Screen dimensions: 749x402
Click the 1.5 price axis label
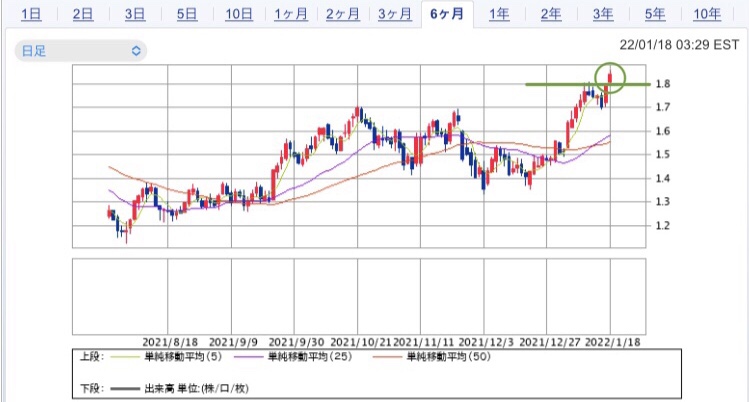(663, 154)
